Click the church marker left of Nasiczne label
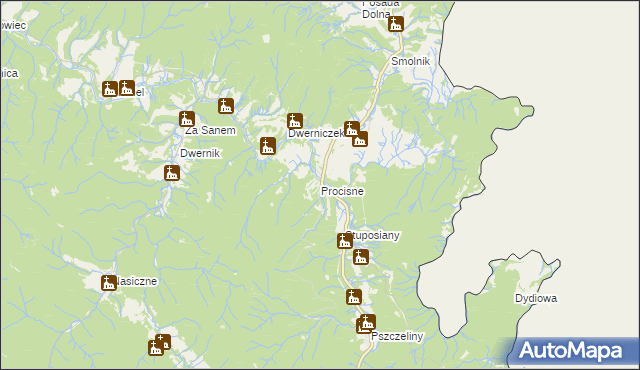Viewport: 640px width, 370px height. (109, 283)
